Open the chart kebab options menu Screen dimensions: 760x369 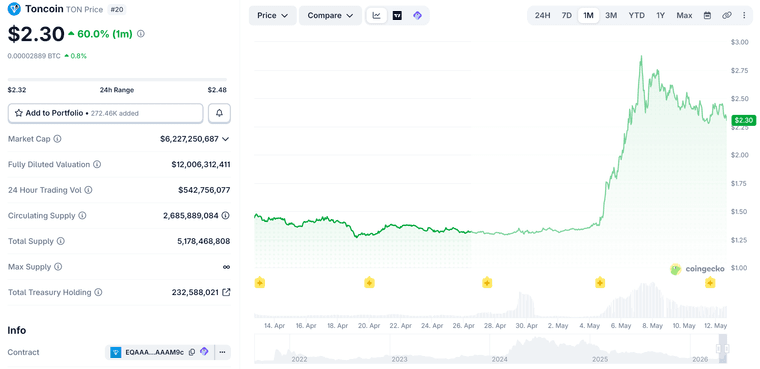coord(744,16)
